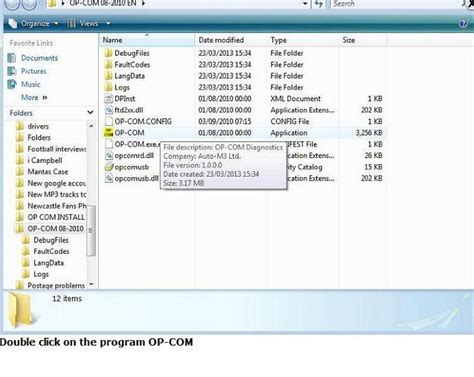Click the folder tree scrollbar thumb
Screen dimensions: 474x377
click(91, 230)
